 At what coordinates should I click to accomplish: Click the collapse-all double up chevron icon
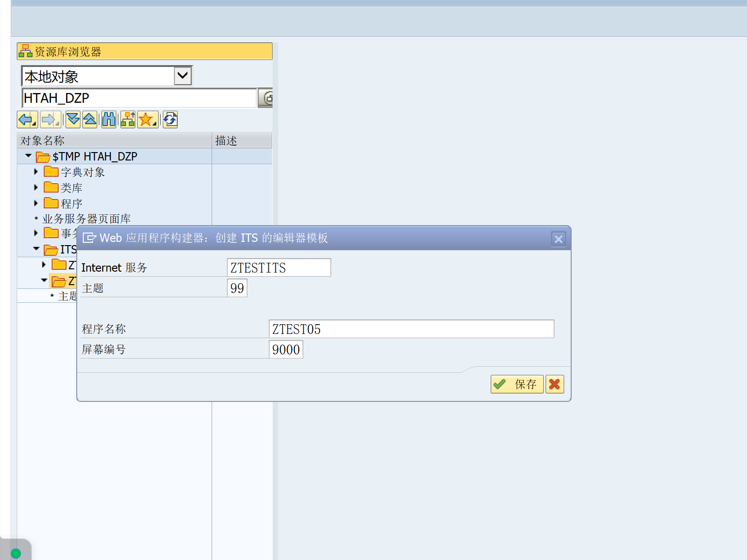tap(90, 120)
